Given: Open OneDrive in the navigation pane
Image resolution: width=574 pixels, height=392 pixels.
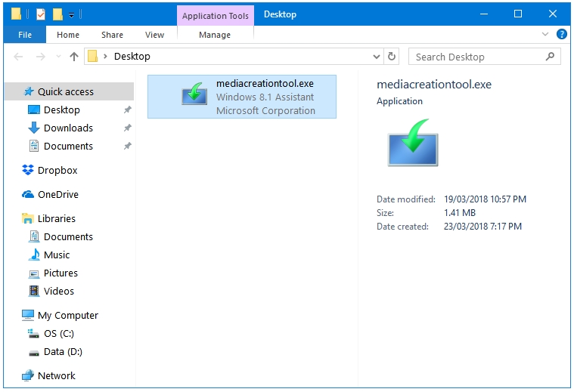Looking at the screenshot, I should (57, 195).
